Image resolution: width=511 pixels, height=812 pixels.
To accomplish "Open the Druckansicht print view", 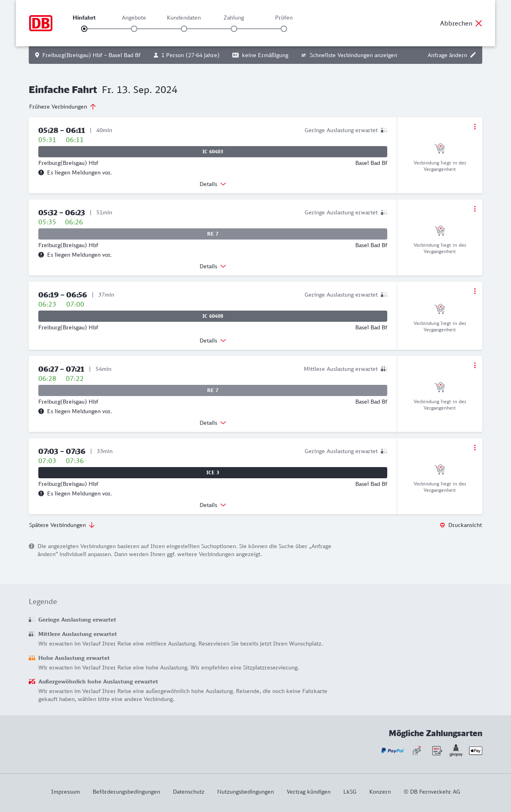I will [461, 525].
